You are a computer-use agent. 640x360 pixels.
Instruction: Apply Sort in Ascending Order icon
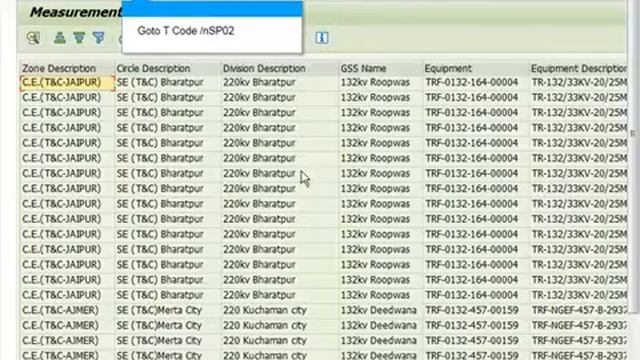tap(60, 38)
